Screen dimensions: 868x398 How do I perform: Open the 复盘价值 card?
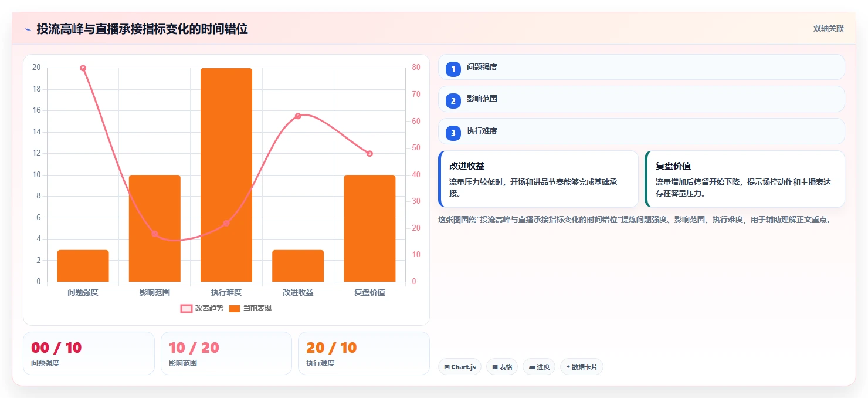pyautogui.click(x=744, y=179)
